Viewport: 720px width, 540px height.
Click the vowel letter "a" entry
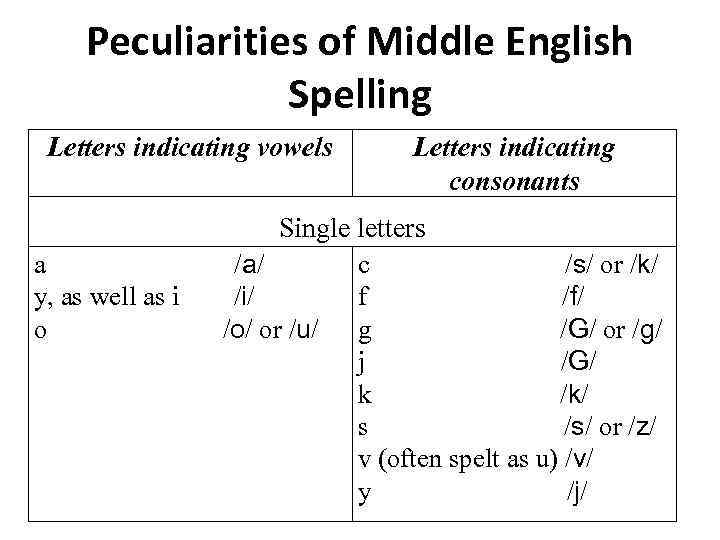point(39,265)
